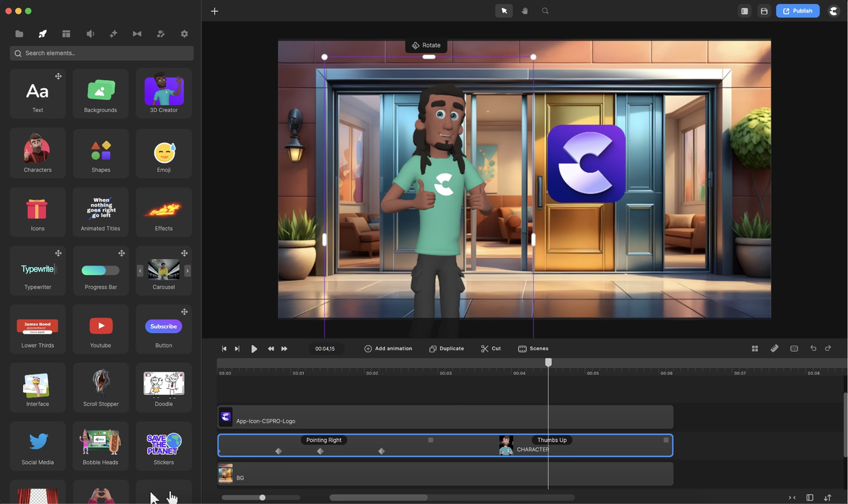
Task: Adjust the timeline zoom slider
Action: tap(262, 497)
